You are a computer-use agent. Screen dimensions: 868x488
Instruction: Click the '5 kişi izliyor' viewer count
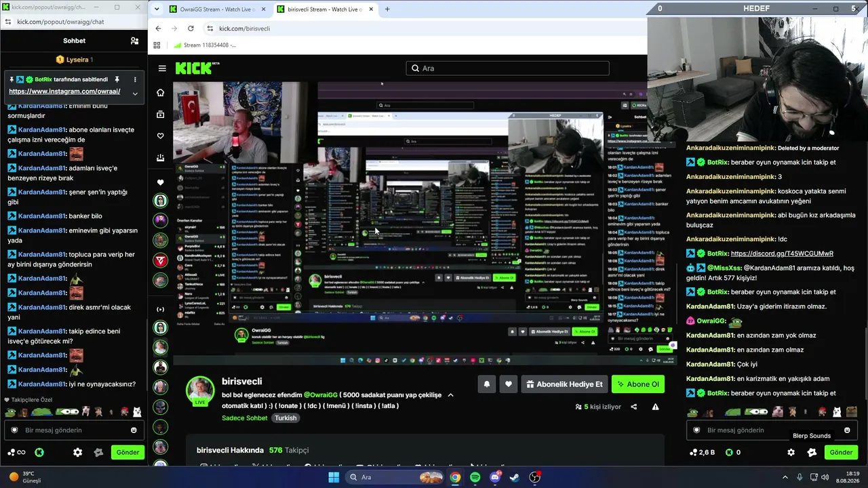(x=597, y=407)
